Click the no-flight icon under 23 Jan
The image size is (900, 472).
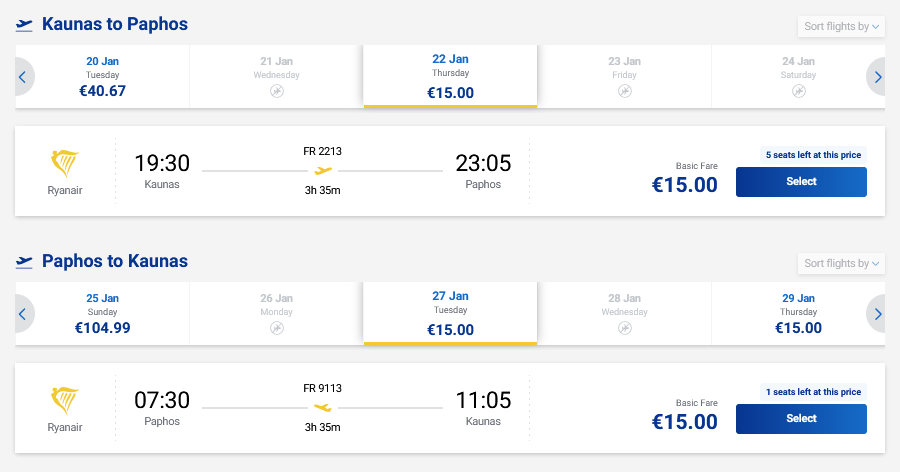[624, 91]
